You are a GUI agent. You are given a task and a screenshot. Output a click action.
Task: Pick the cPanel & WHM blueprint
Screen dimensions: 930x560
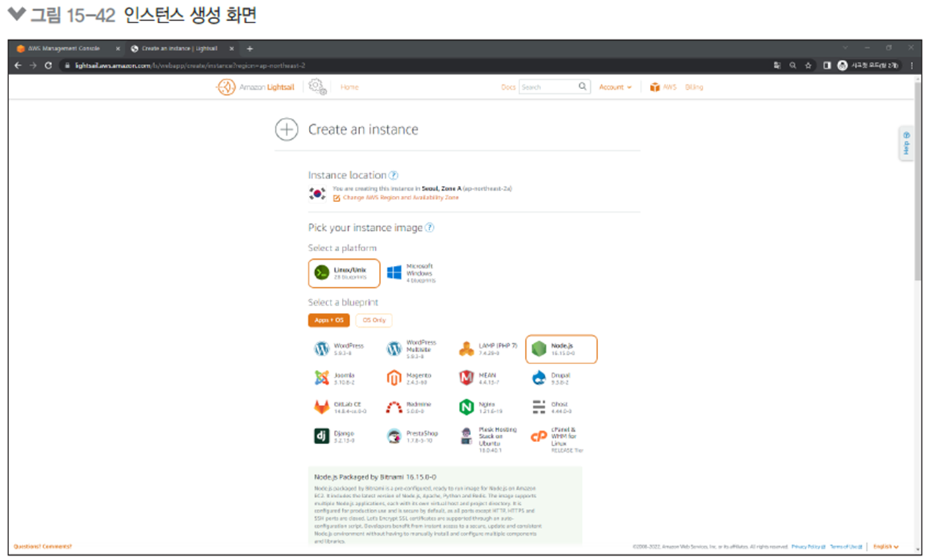click(557, 439)
